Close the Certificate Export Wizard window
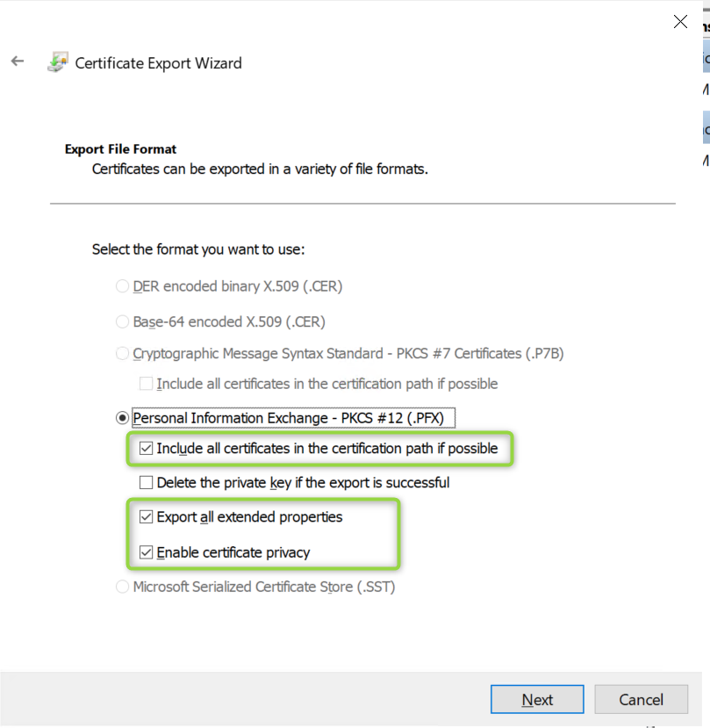Image resolution: width=710 pixels, height=728 pixels. coord(680,22)
